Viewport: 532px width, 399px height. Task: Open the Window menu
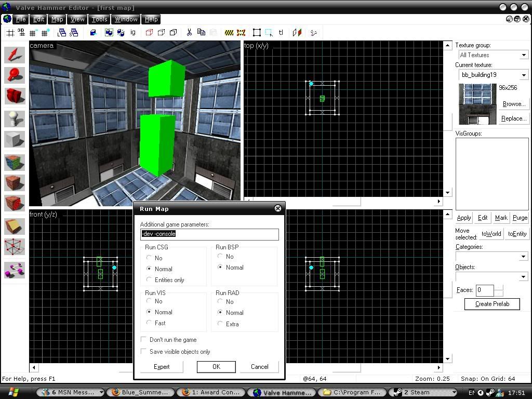click(126, 19)
